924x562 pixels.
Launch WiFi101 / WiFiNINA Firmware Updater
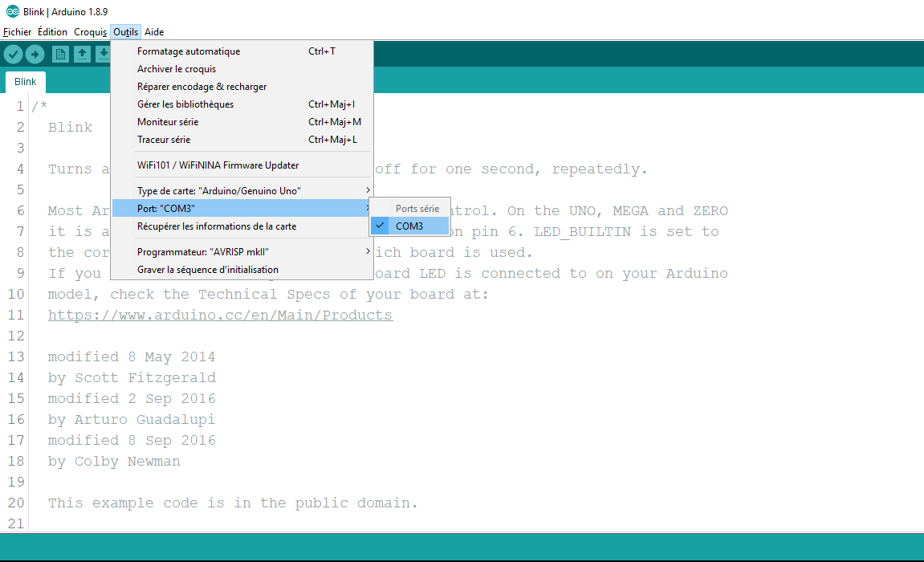(x=242, y=165)
